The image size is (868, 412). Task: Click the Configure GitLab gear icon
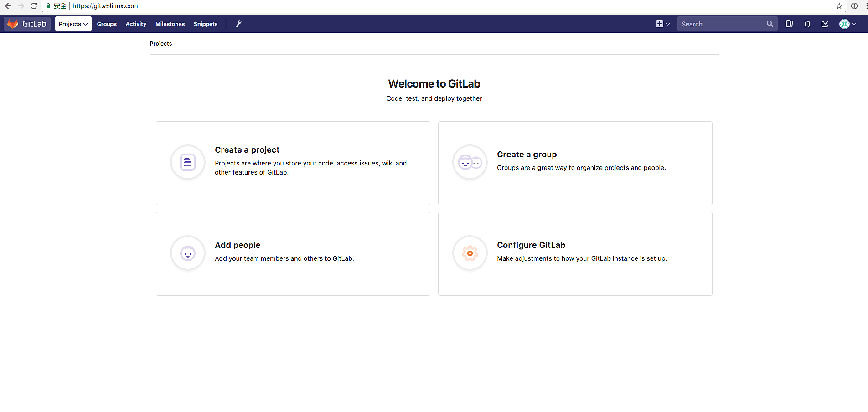point(470,253)
